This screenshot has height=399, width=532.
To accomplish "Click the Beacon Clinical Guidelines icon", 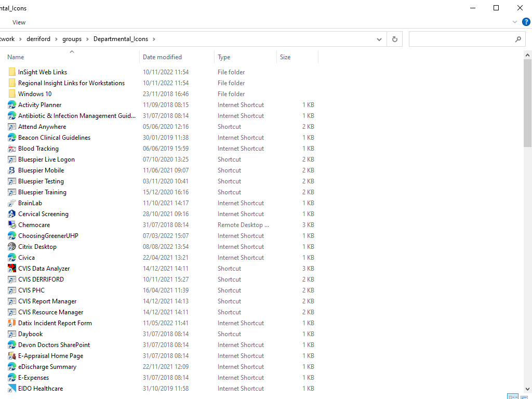I will [12, 137].
